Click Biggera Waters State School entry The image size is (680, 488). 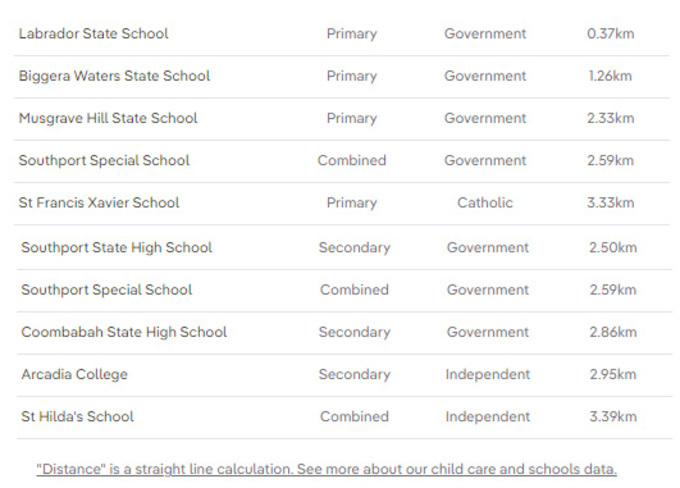click(114, 76)
